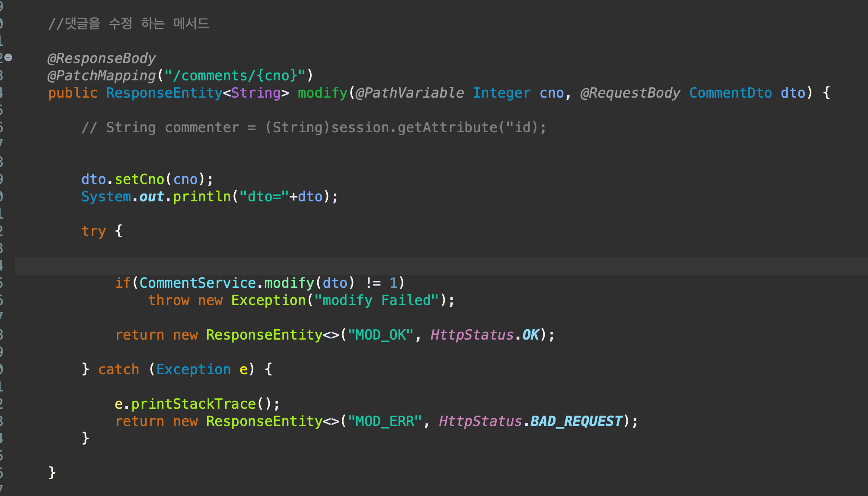
Task: Click the try keyword
Action: pyautogui.click(x=93, y=231)
